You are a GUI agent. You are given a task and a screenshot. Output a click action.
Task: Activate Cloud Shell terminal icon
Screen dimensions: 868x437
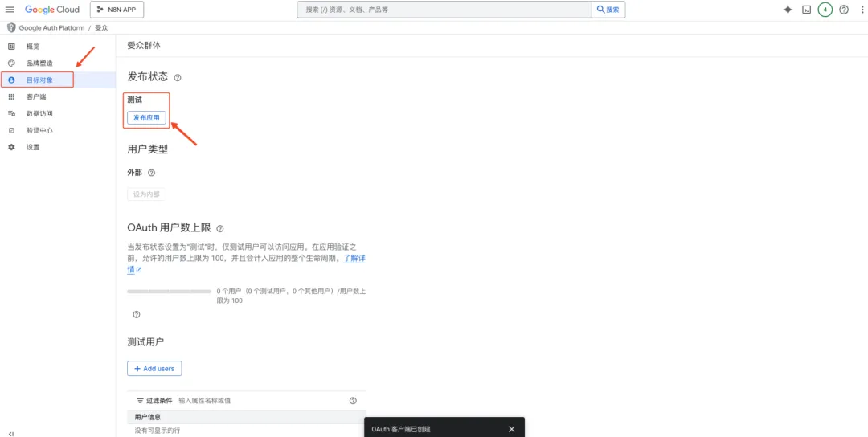click(x=807, y=10)
